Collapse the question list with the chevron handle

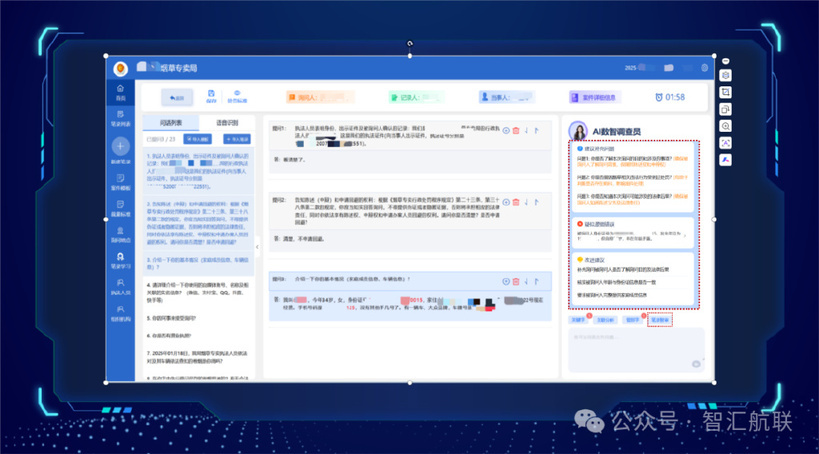click(x=257, y=247)
